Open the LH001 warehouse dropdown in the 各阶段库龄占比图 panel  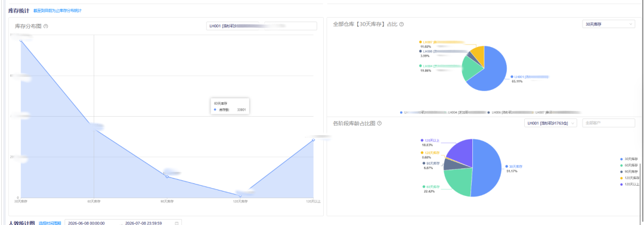tap(551, 123)
